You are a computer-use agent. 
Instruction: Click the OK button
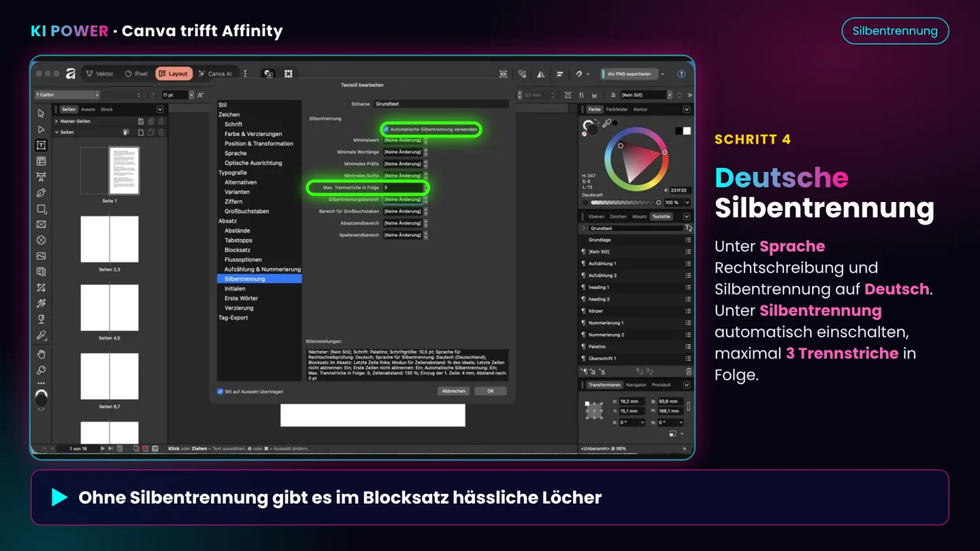coord(490,391)
